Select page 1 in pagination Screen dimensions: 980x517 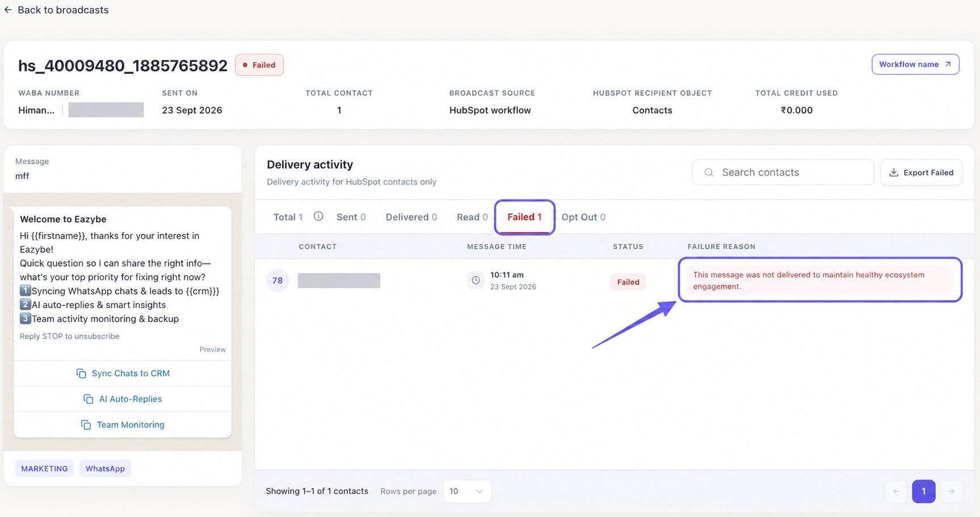[924, 491]
